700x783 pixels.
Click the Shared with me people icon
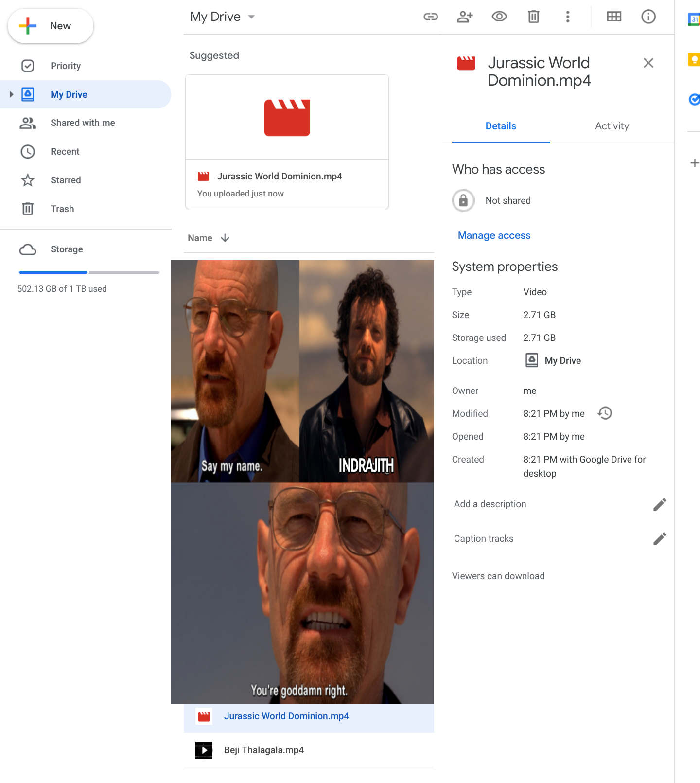pos(28,123)
